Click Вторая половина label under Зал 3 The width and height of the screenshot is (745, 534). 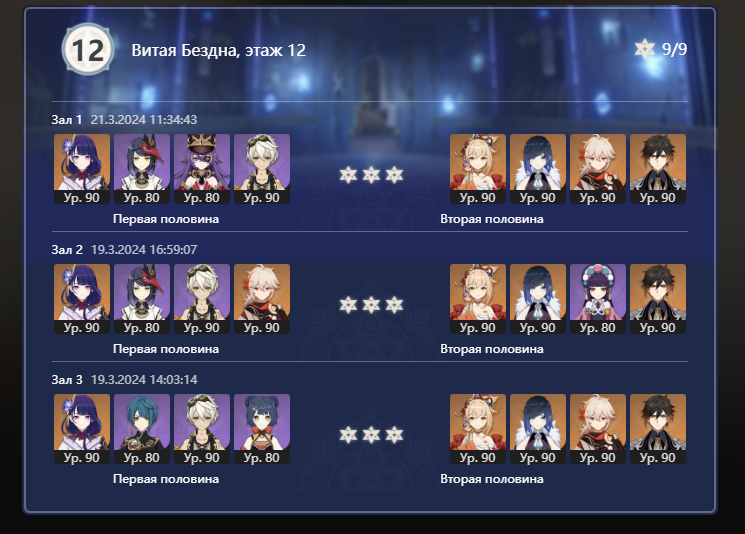(x=492, y=479)
